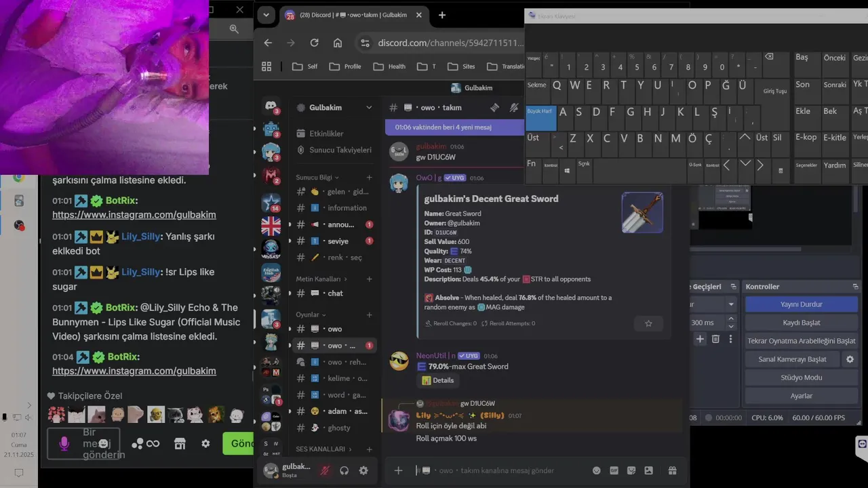Toggle notification mute bell in channel header
Viewport: 868px width, 488px height.
(514, 107)
